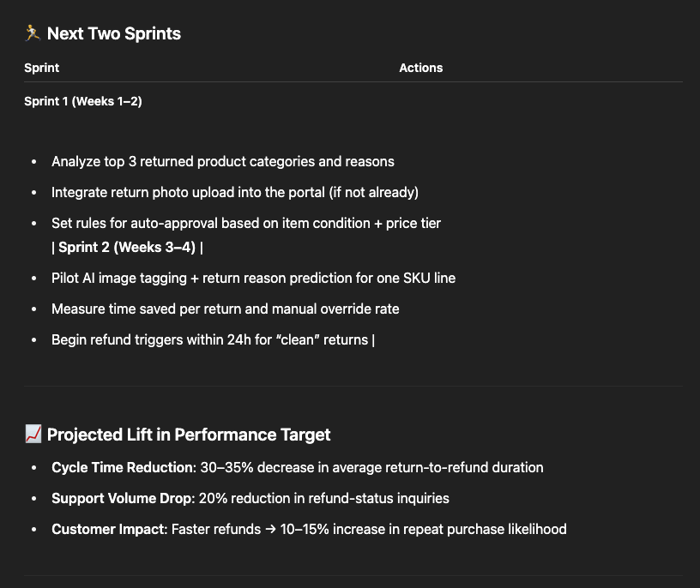Click the bold Sprint 2 (Weeks 3–4) text
The width and height of the screenshot is (700, 588).
127,247
